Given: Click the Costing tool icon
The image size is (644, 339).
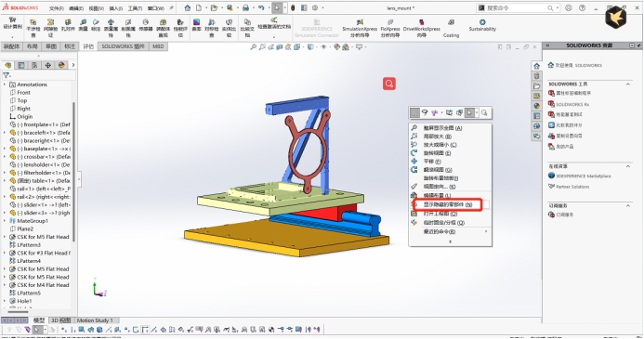Looking at the screenshot, I should (451, 22).
